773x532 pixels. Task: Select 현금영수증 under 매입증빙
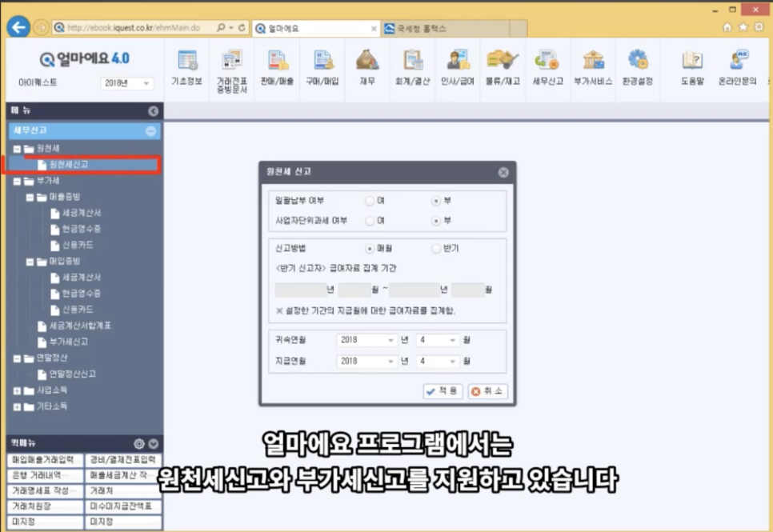click(x=82, y=294)
